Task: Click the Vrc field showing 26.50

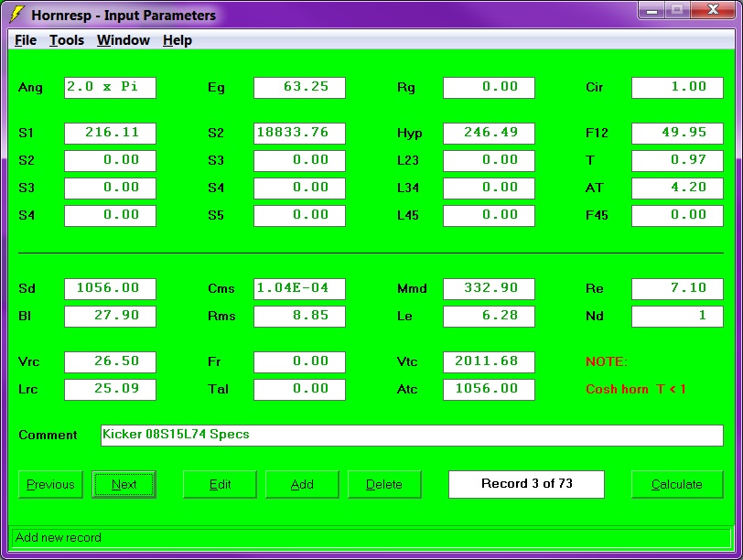Action: 110,362
